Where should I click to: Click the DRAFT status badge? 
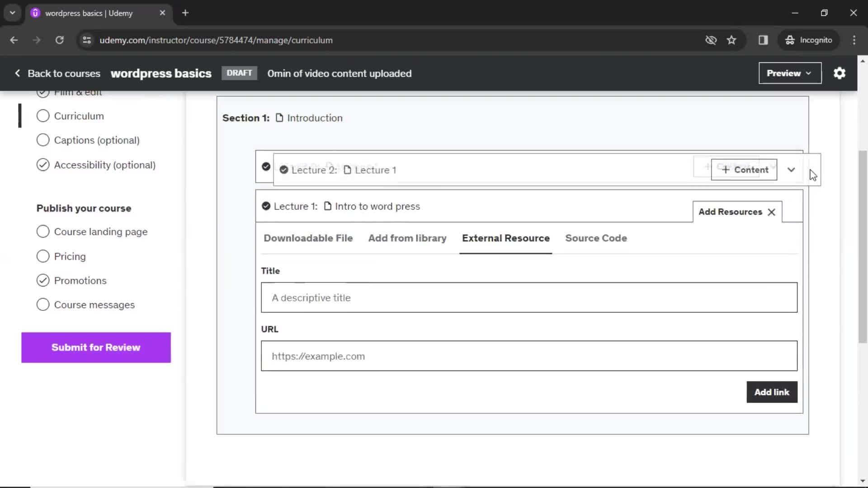tap(239, 73)
